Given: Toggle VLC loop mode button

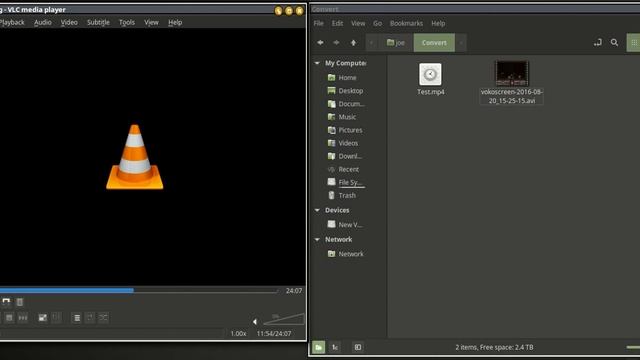Looking at the screenshot, I should (x=90, y=318).
